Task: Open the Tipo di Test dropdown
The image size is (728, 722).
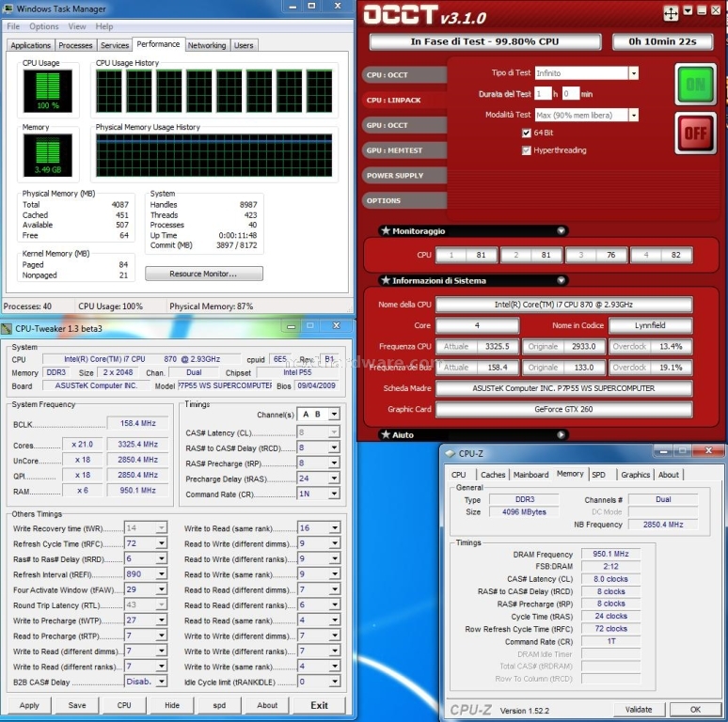Action: [x=633, y=73]
